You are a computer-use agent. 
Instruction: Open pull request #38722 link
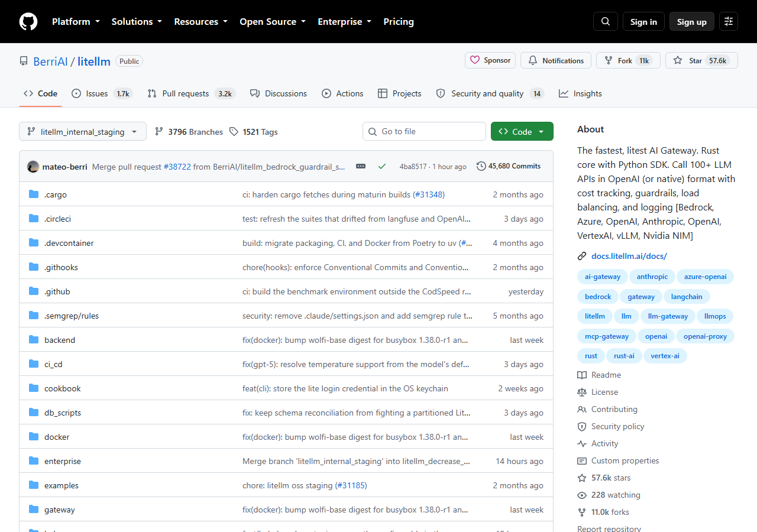[177, 167]
